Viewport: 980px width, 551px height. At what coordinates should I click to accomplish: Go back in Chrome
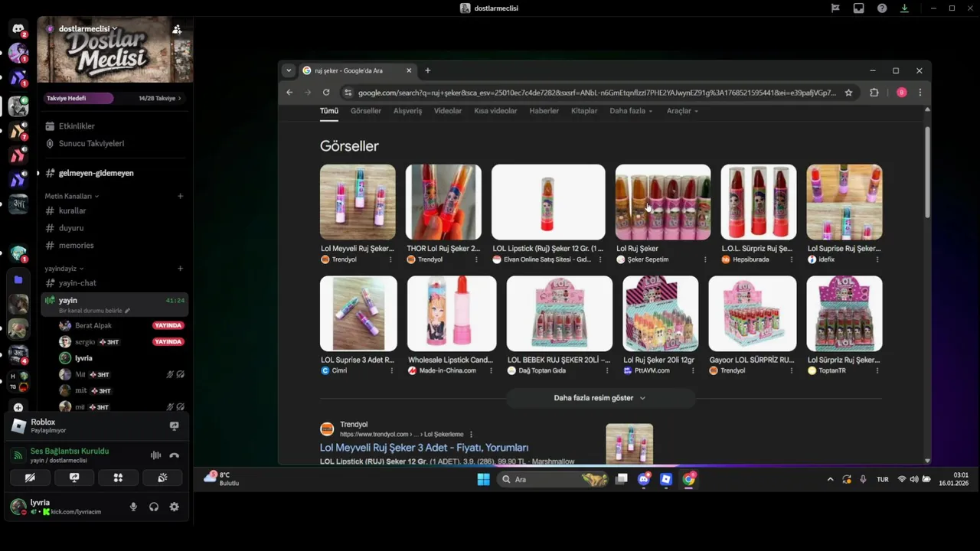pos(289,93)
